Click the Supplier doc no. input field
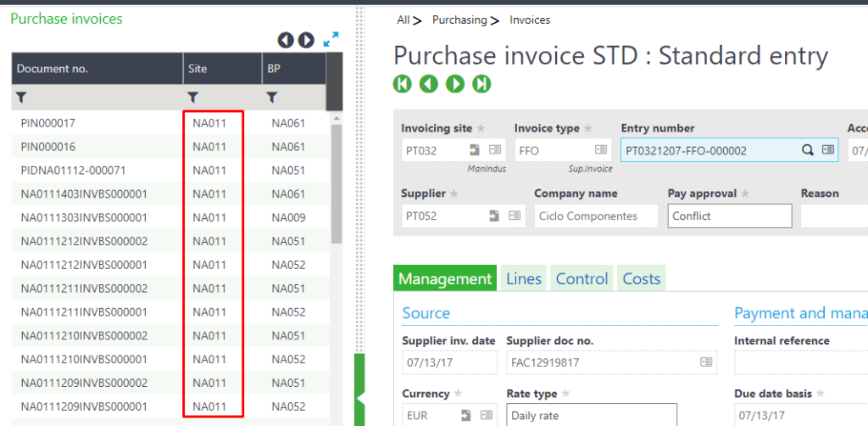Image resolution: width=868 pixels, height=426 pixels. [x=602, y=362]
